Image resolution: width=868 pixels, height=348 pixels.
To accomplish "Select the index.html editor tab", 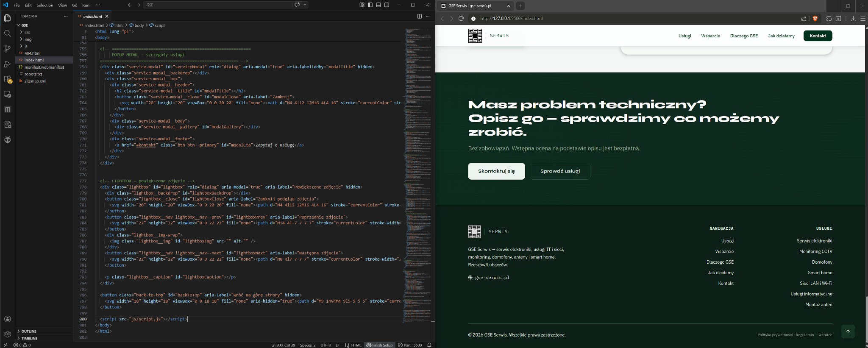I will [x=92, y=16].
